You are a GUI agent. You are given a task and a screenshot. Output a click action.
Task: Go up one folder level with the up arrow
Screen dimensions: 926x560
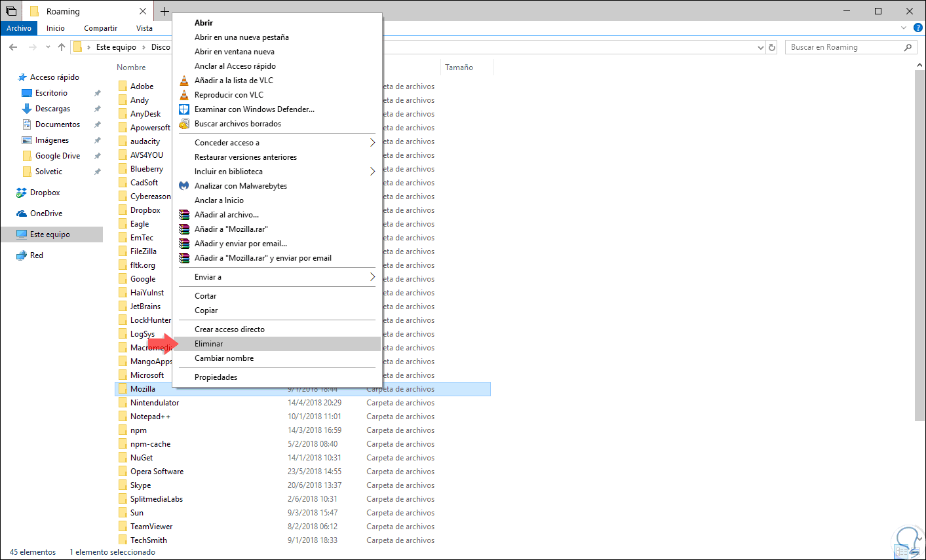pyautogui.click(x=62, y=47)
